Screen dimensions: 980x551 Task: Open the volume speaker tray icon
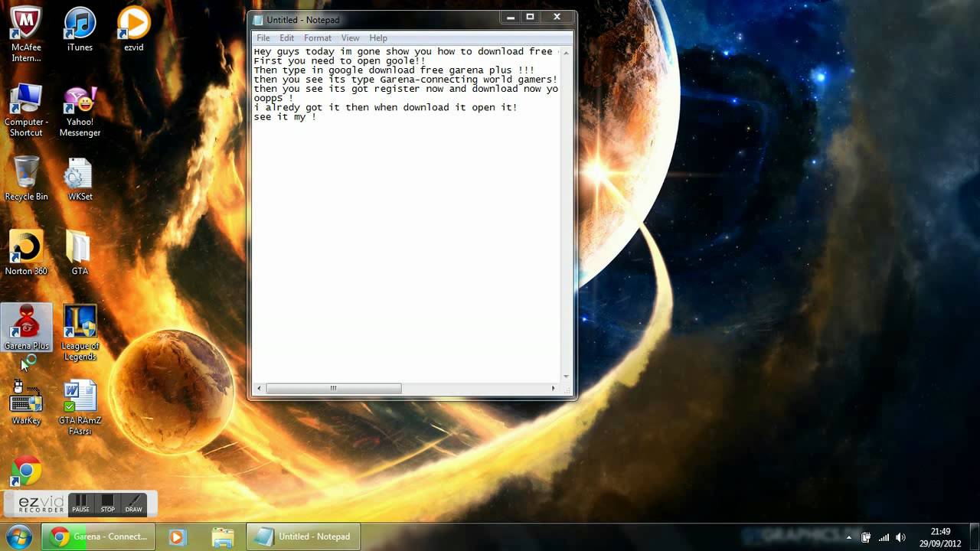point(901,537)
